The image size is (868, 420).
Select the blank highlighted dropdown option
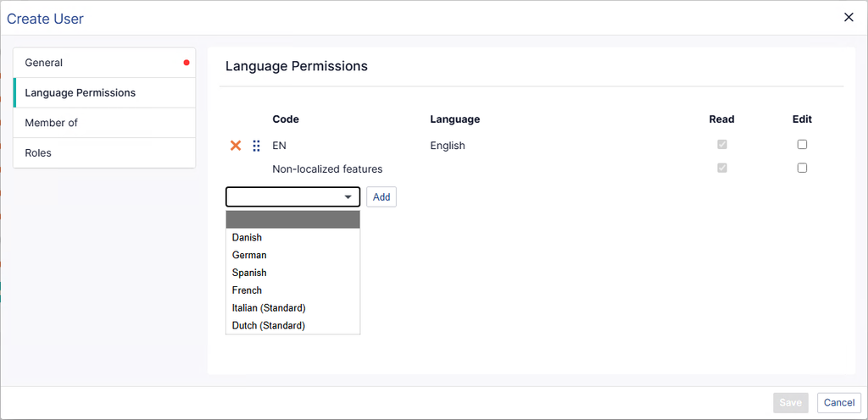click(x=292, y=219)
